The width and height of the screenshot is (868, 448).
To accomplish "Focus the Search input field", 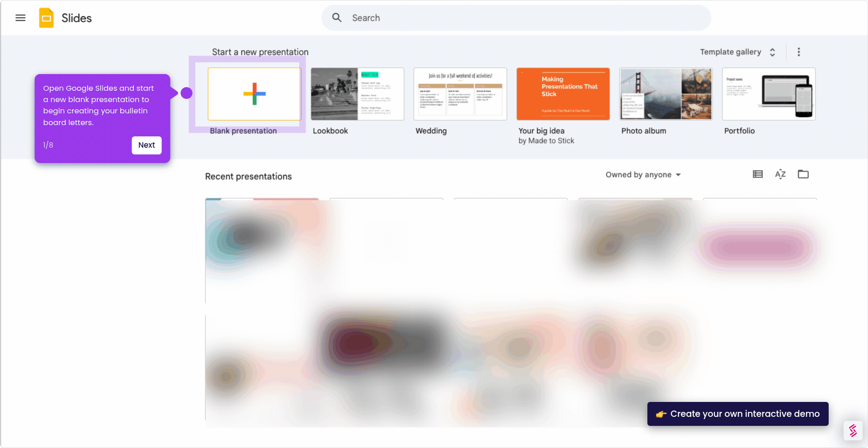I will (516, 18).
